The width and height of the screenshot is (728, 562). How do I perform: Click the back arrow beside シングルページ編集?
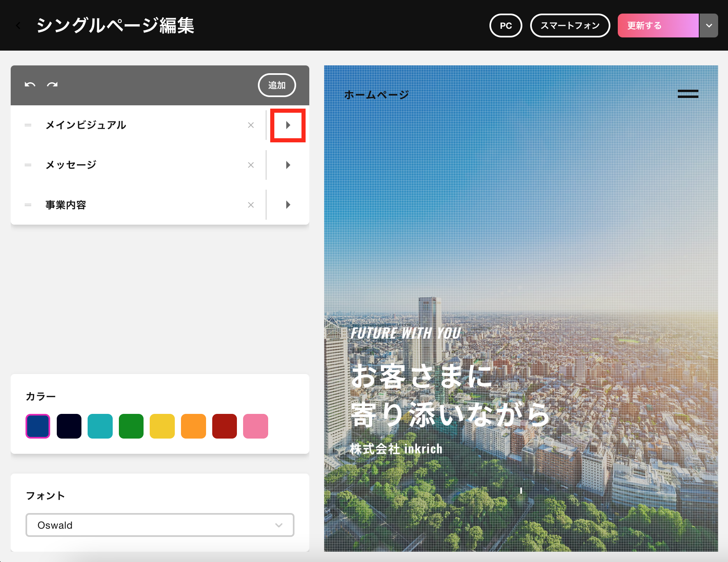(x=18, y=26)
